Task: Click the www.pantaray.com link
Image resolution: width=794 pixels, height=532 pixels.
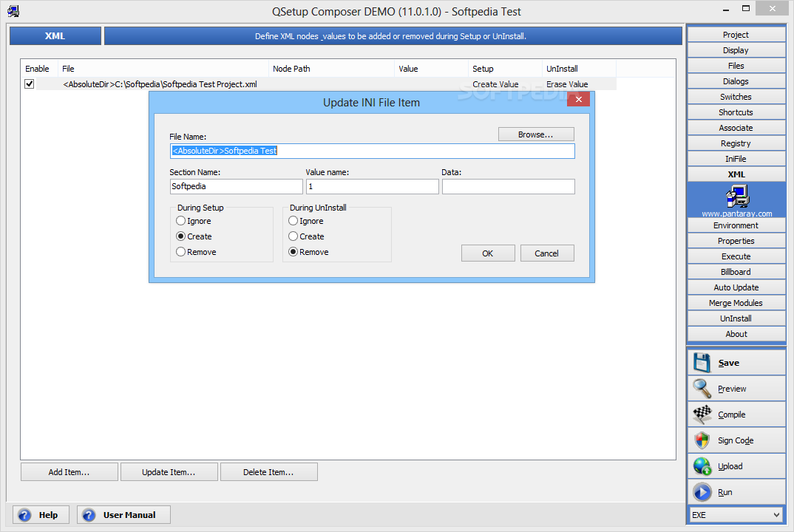Action: [737, 214]
